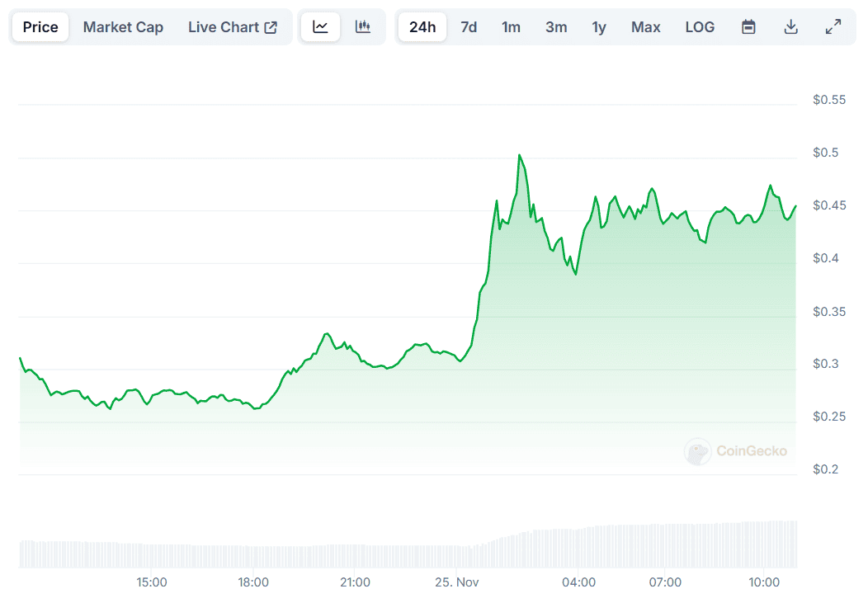Viewport: 868px width, 603px height.
Task: Choose the 1m time range
Action: point(511,27)
